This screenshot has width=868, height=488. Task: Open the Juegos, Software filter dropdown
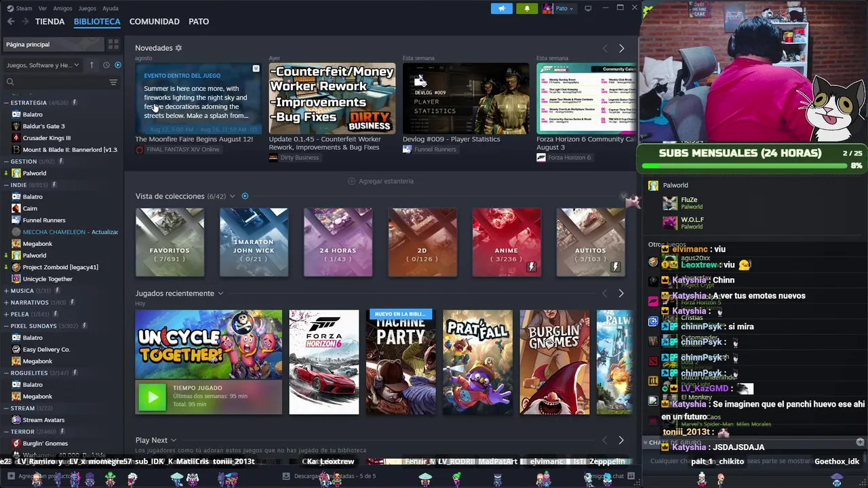click(x=43, y=65)
